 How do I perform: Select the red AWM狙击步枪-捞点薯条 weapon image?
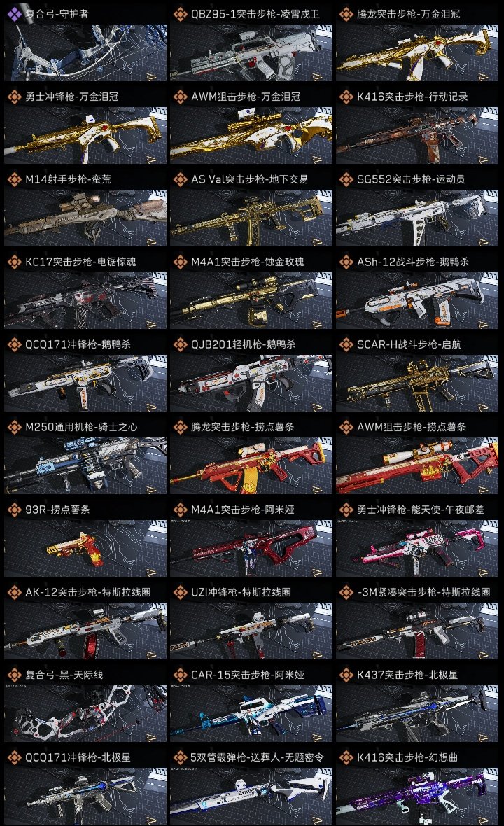tap(417, 465)
